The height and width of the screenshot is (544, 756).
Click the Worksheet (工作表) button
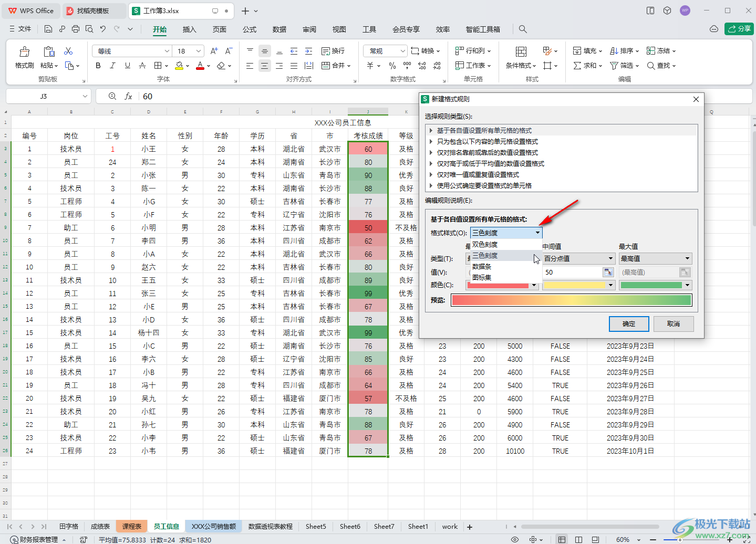(473, 66)
